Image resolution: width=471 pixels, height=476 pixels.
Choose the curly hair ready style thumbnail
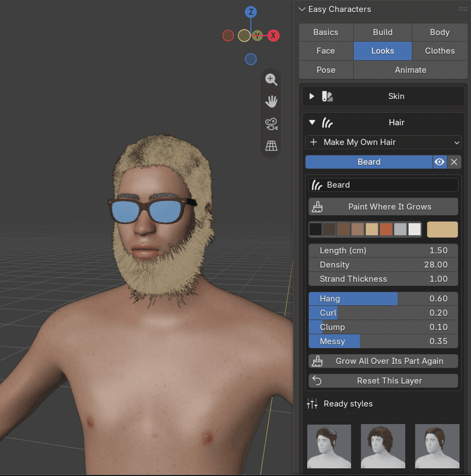[383, 446]
